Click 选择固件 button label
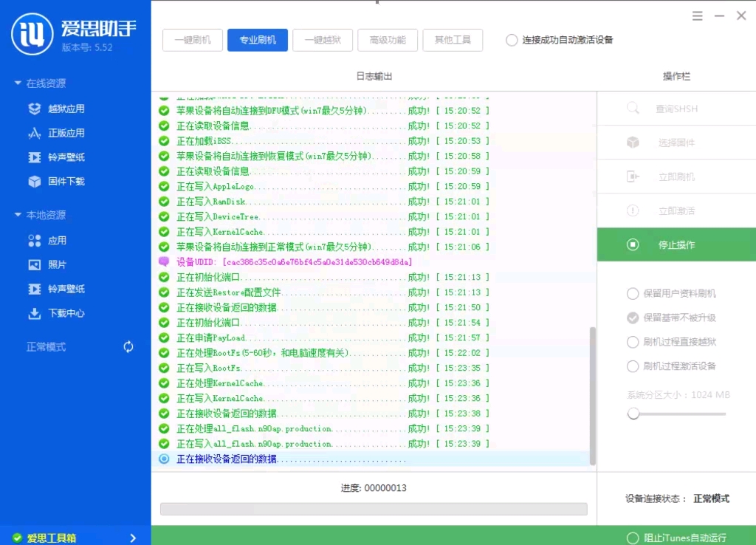This screenshot has width=756, height=545. (676, 143)
